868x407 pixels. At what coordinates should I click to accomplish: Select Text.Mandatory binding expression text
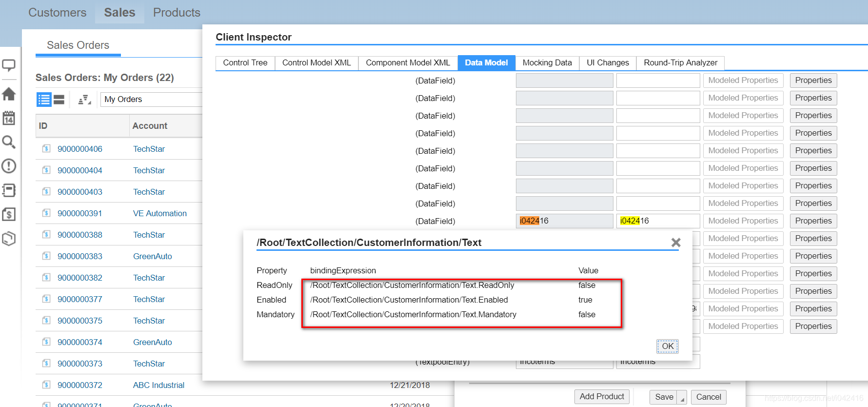(x=413, y=315)
